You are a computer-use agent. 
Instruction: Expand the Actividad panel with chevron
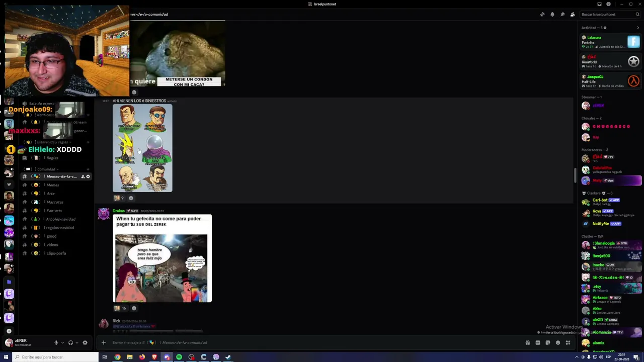coord(638,28)
